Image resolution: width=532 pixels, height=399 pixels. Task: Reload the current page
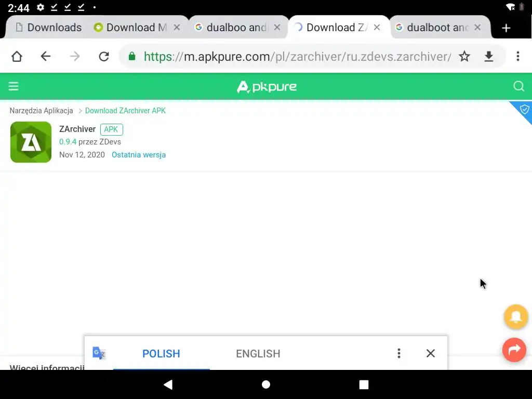pos(104,56)
